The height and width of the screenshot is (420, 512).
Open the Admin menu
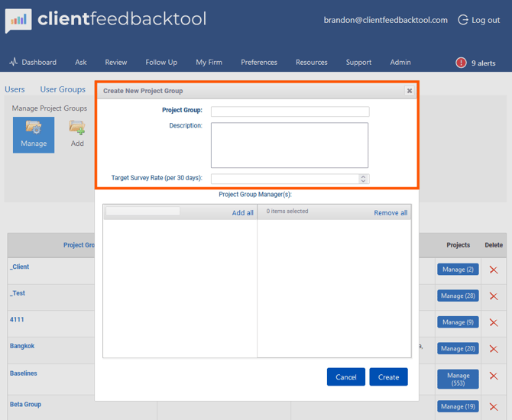tap(400, 63)
